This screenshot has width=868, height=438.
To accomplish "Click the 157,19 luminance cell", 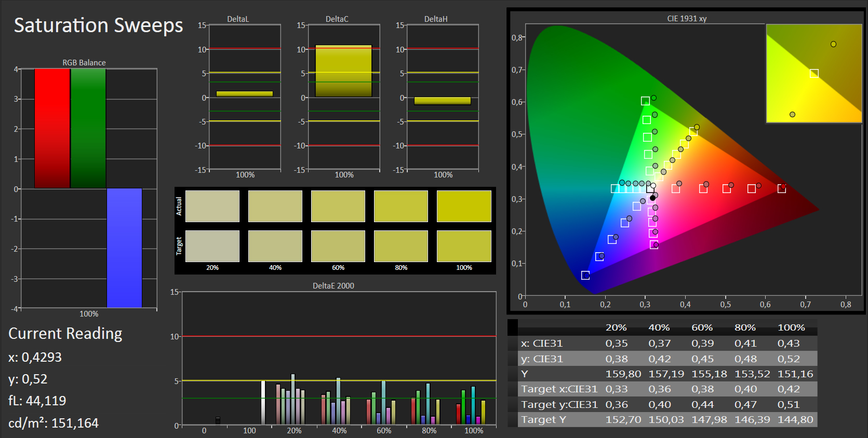I will pyautogui.click(x=666, y=374).
